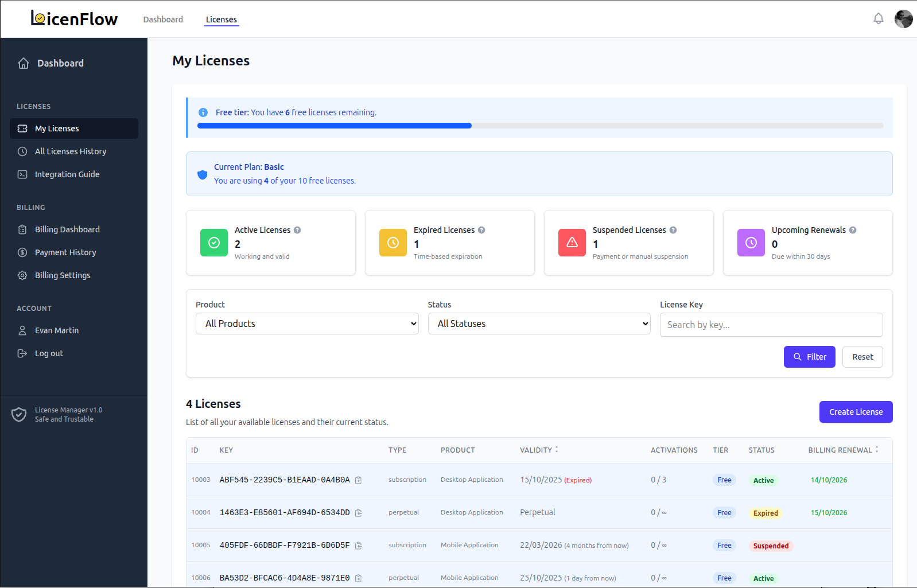Click the Active badge on row 10003
Screen dimensions: 917x588
[763, 480]
